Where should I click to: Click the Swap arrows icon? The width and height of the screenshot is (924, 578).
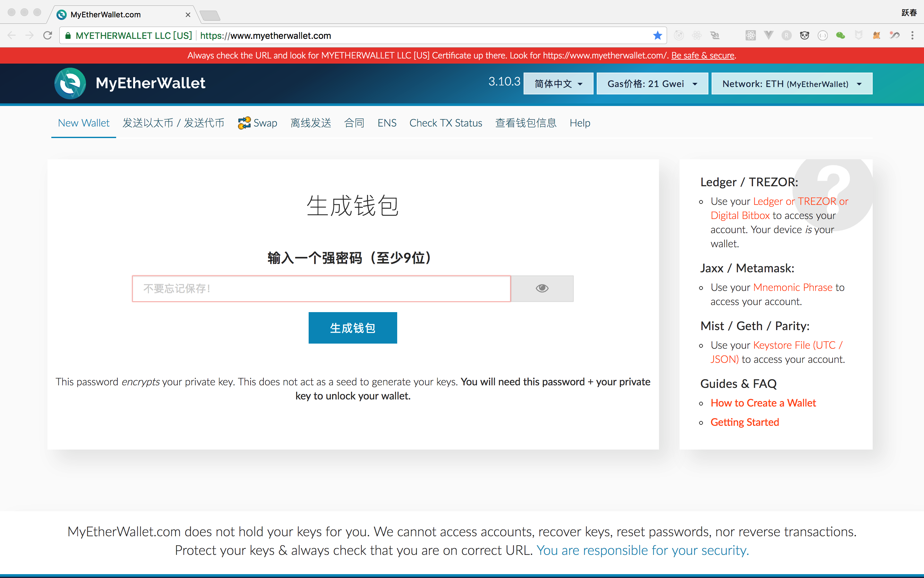point(244,123)
